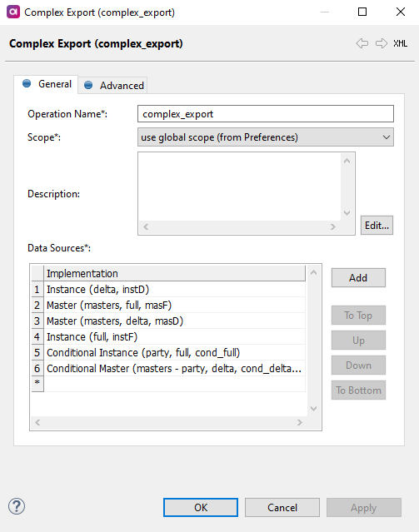Cancel the Complex Export dialog
The width and height of the screenshot is (419, 532).
pos(282,508)
